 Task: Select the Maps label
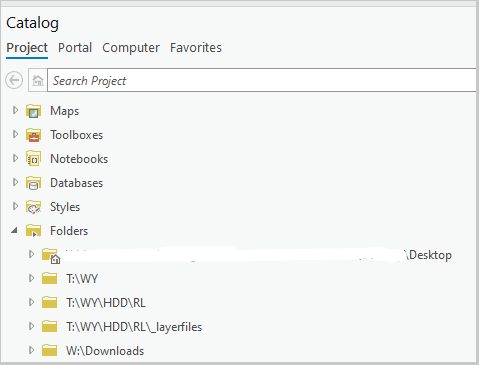[x=65, y=111]
